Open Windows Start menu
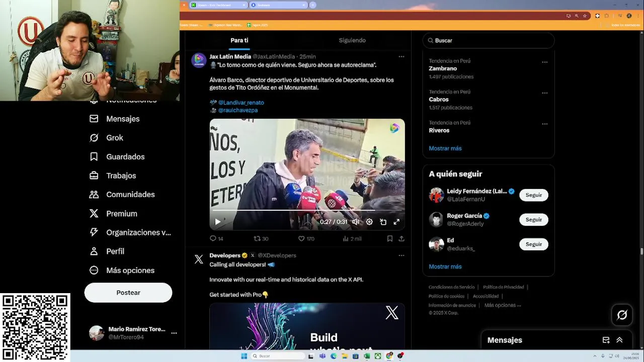Image resolution: width=644 pixels, height=362 pixels. (x=244, y=356)
